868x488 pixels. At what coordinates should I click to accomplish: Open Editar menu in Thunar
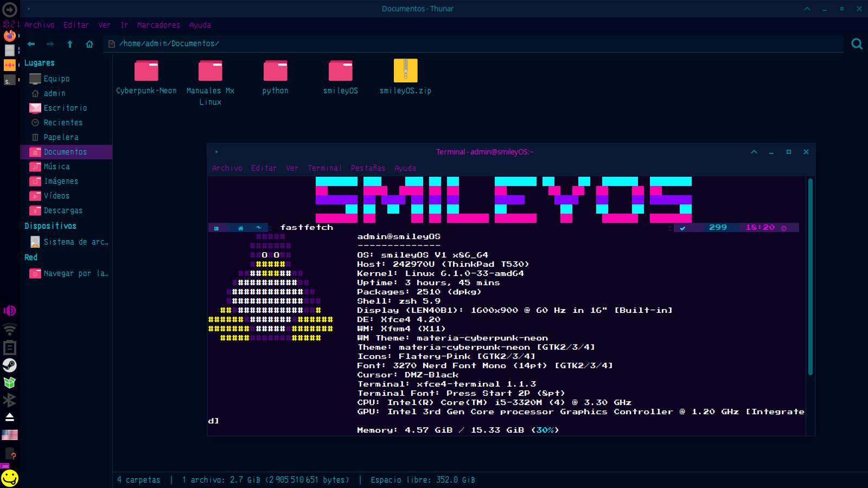[x=76, y=25]
